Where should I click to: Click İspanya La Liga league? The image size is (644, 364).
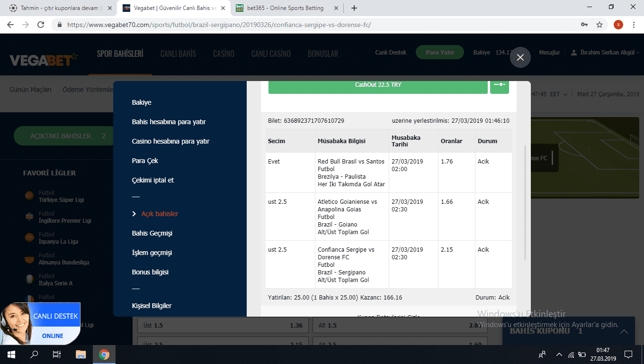pyautogui.click(x=58, y=241)
